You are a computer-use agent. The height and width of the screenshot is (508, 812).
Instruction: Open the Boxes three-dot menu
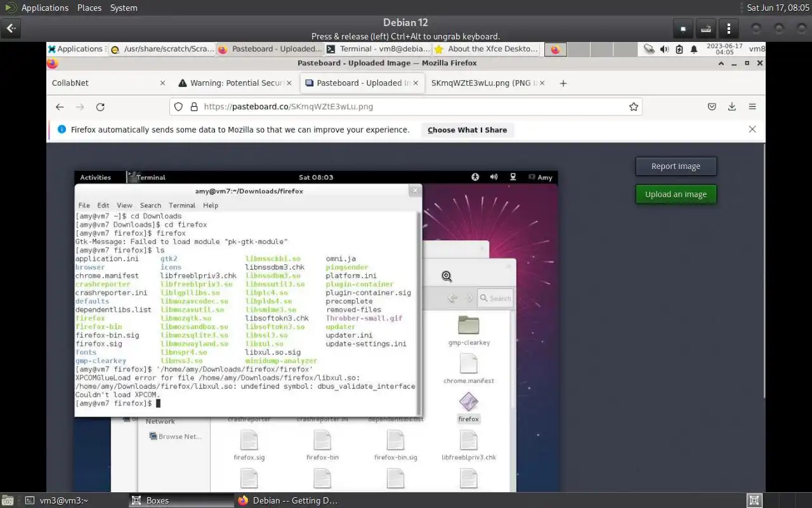(x=729, y=29)
